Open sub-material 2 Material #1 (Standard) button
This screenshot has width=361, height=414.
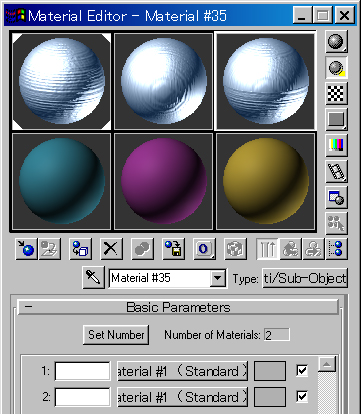click(182, 397)
